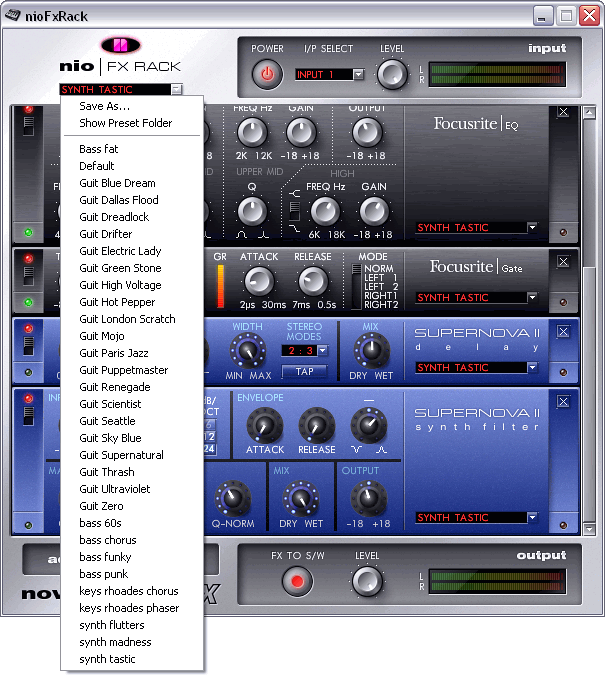This screenshot has height=680, width=605.
Task: Click the Gate ATTACK knob
Action: click(x=259, y=281)
